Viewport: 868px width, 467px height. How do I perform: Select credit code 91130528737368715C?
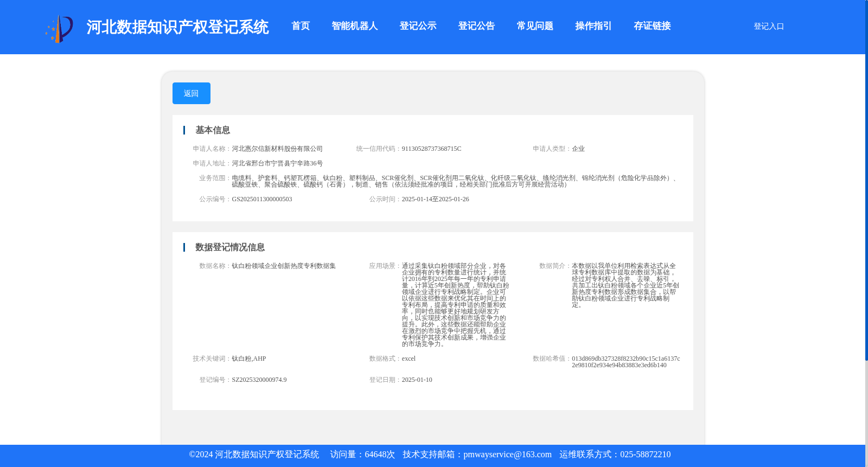click(x=431, y=149)
